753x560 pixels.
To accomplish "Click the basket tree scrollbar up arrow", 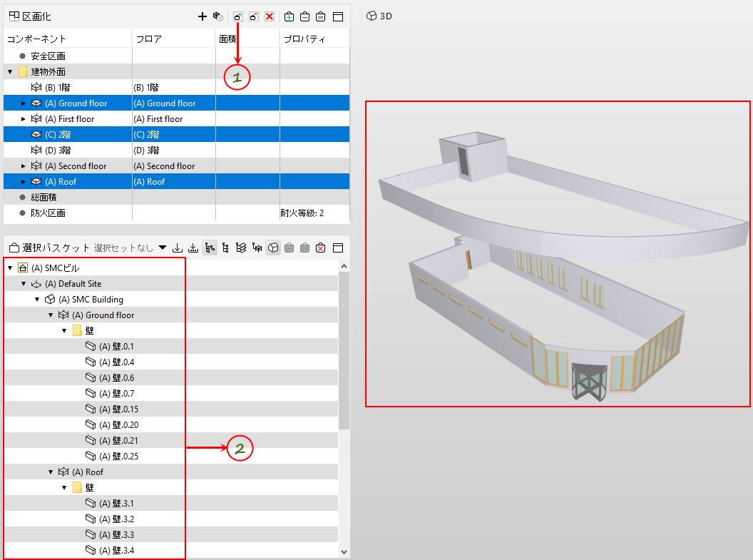I will [344, 266].
